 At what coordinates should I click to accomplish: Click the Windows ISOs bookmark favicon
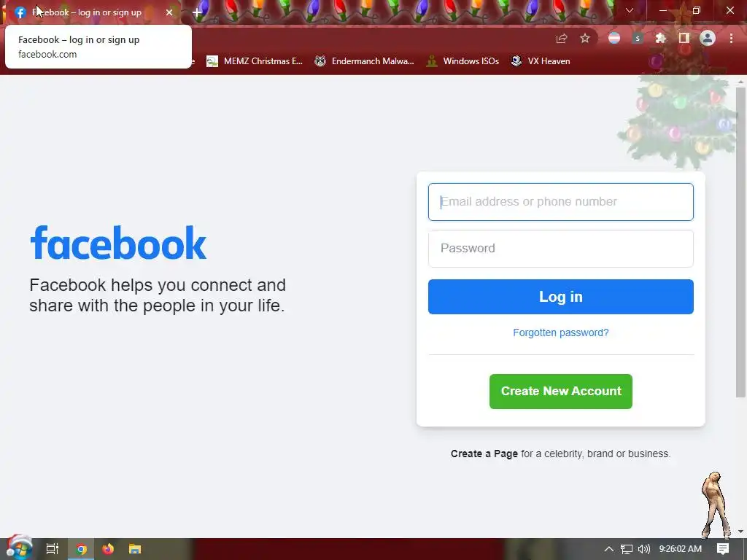click(432, 61)
